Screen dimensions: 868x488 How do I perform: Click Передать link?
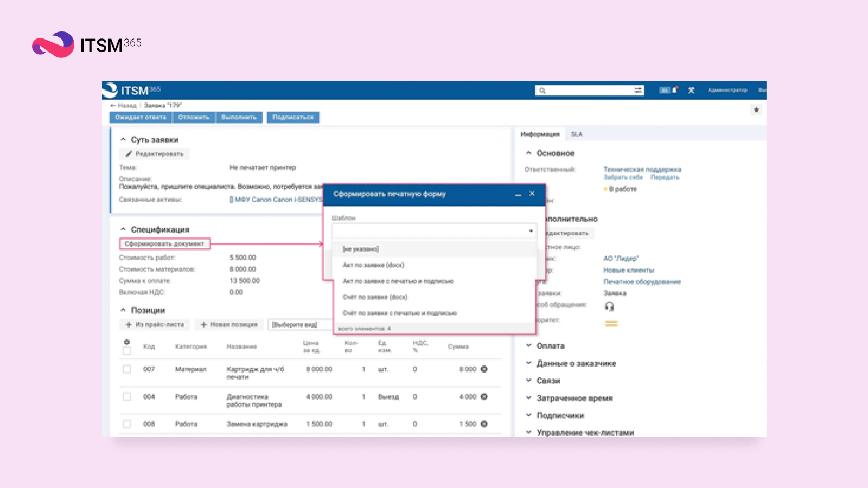click(665, 177)
